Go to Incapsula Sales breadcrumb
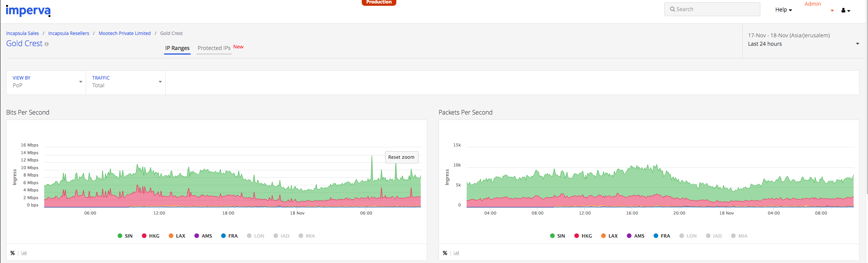Image resolution: width=868 pixels, height=263 pixels. coord(22,33)
